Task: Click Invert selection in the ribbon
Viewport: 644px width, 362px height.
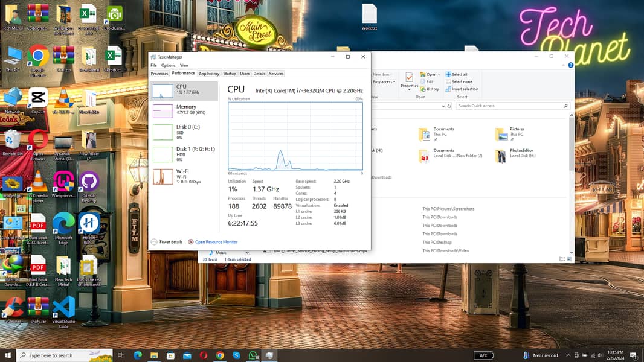Action: coord(465,89)
